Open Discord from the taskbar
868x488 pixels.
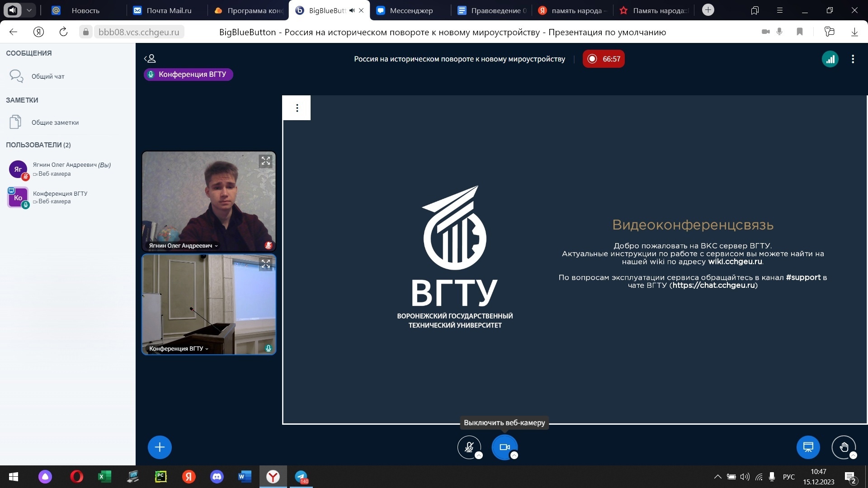(217, 477)
